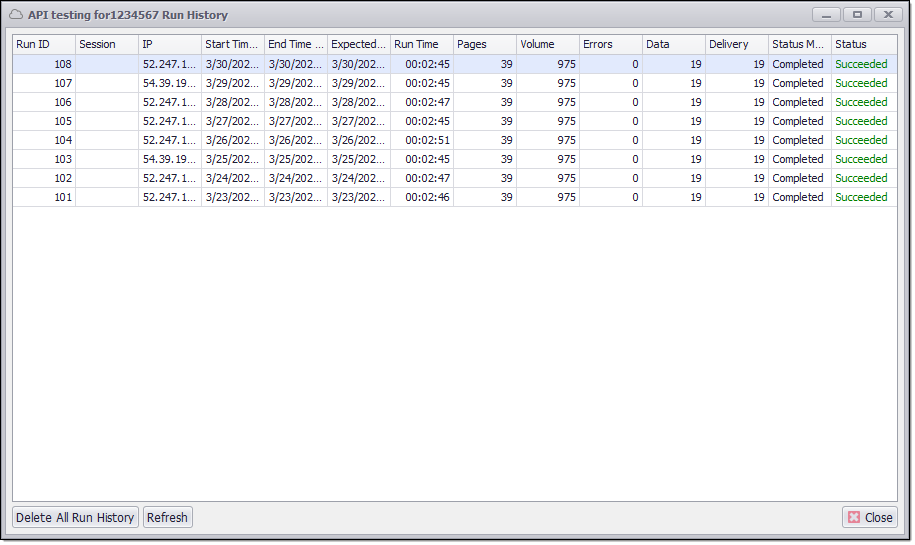915x545 pixels.
Task: Click the cloud icon in title bar
Action: [x=16, y=15]
